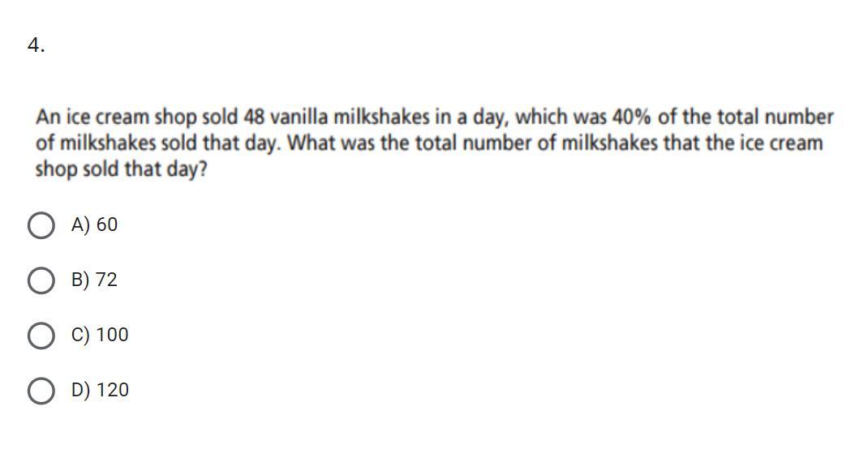Click "total number" at end of first line
This screenshot has height=449, width=868.
[776, 118]
